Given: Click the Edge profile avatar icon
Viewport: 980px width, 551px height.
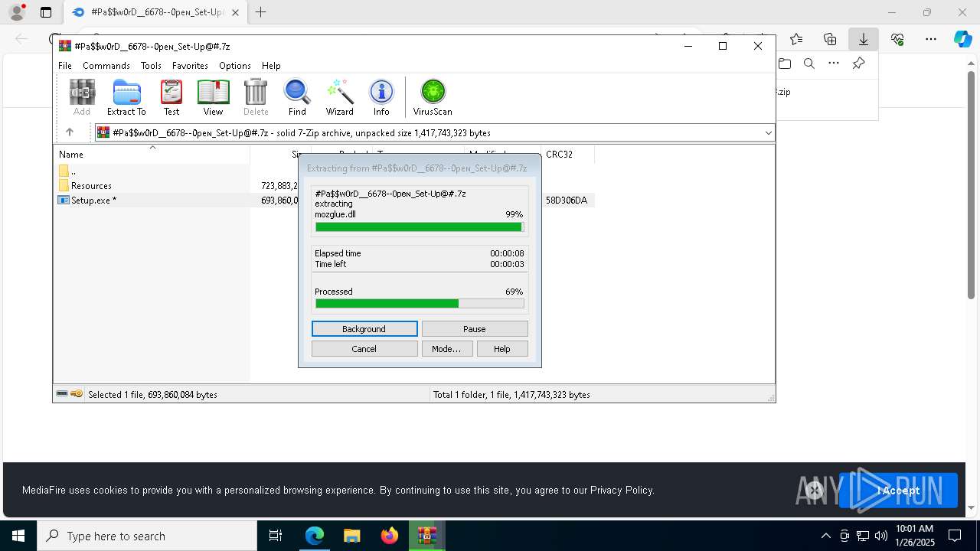Looking at the screenshot, I should click(17, 12).
